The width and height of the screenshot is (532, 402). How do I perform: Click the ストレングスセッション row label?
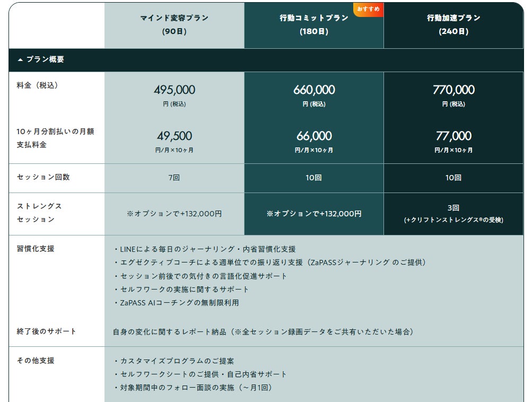39,213
